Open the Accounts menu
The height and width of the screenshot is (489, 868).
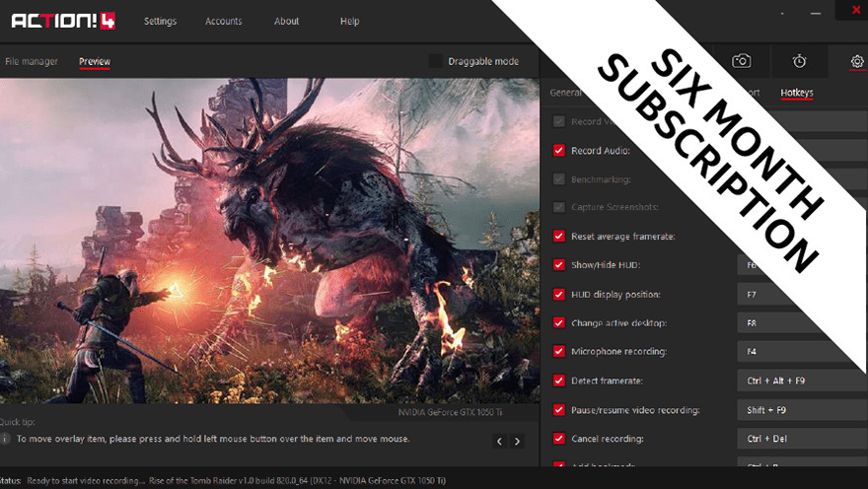point(223,21)
